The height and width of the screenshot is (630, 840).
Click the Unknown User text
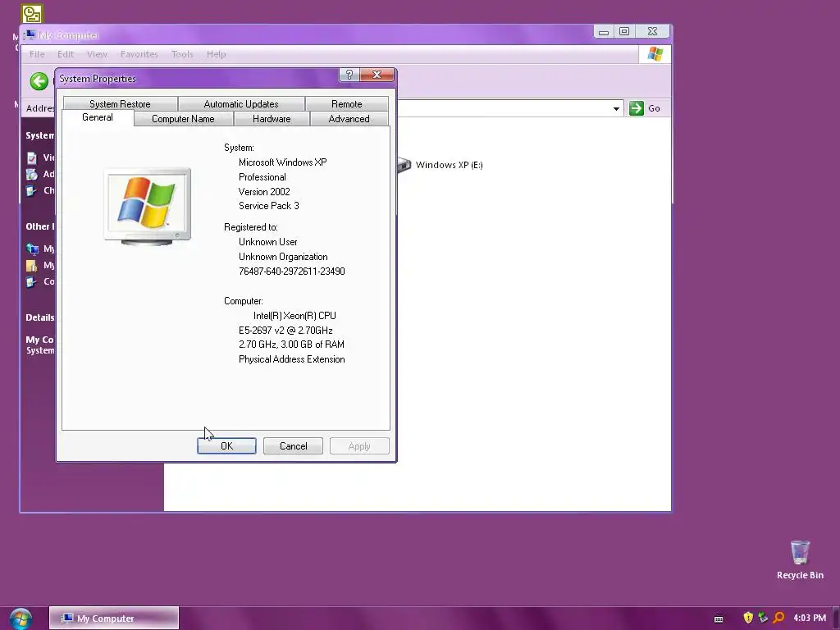point(268,242)
